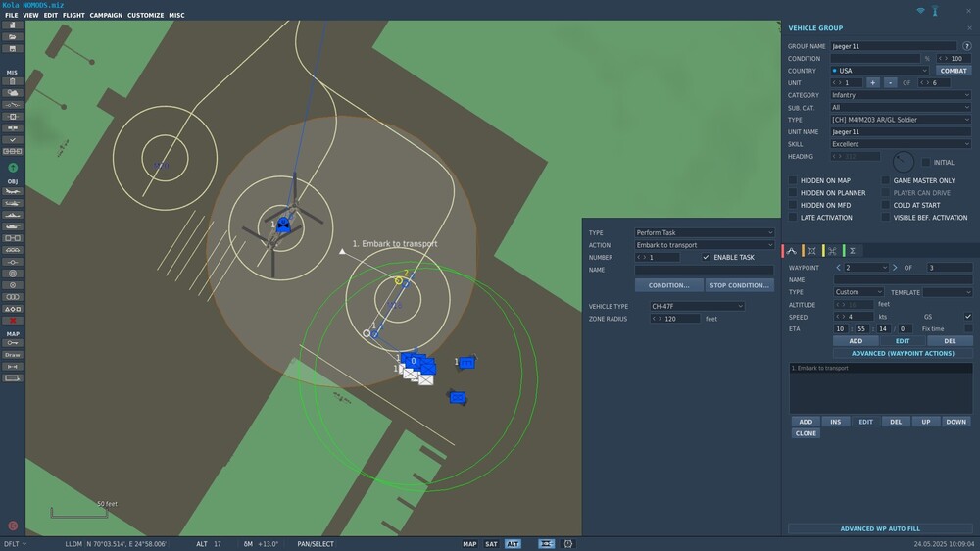Click the green Fly Mission icon
The height and width of the screenshot is (551, 980).
click(13, 168)
